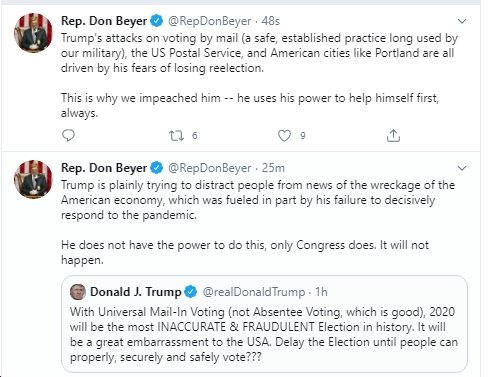Share the first Don Beyer tweet

pos(393,135)
